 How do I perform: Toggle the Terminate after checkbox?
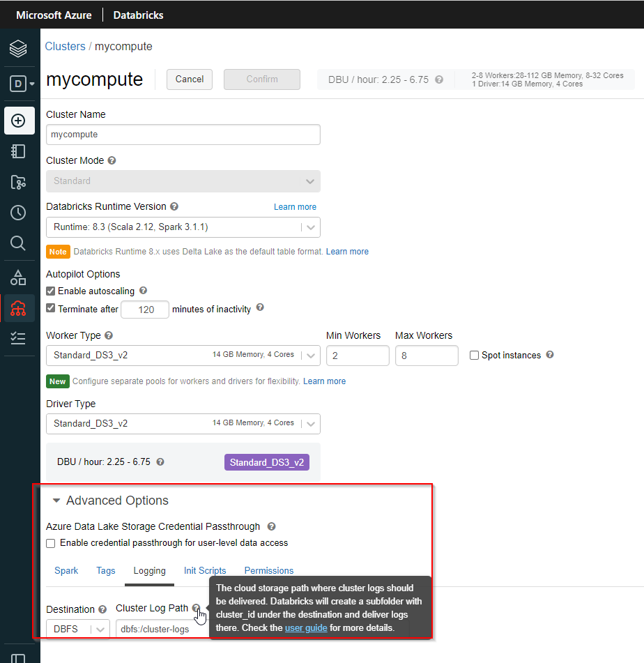pyautogui.click(x=51, y=308)
